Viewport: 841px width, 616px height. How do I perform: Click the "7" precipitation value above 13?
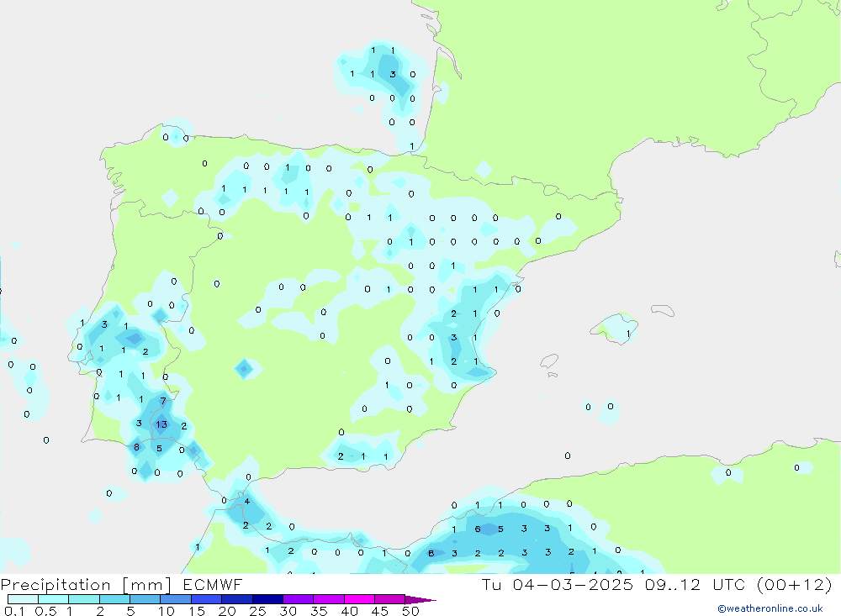(163, 401)
